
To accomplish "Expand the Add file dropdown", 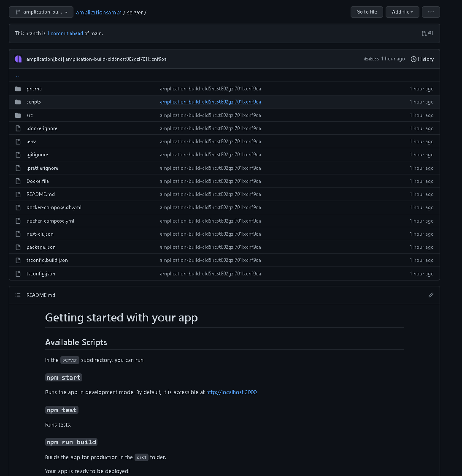I will click(402, 12).
